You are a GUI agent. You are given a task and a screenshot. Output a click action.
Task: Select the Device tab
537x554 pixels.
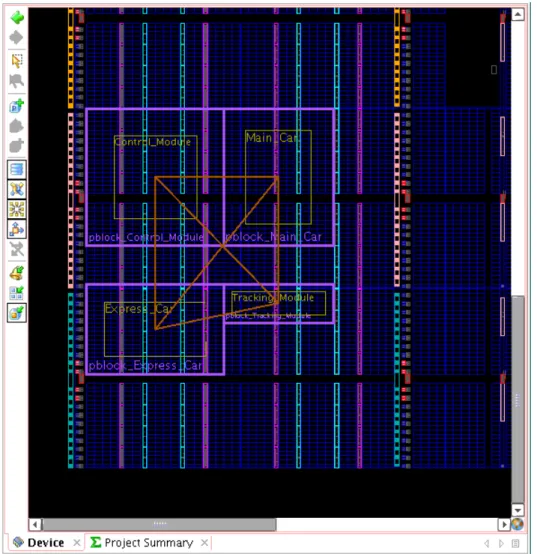point(45,542)
